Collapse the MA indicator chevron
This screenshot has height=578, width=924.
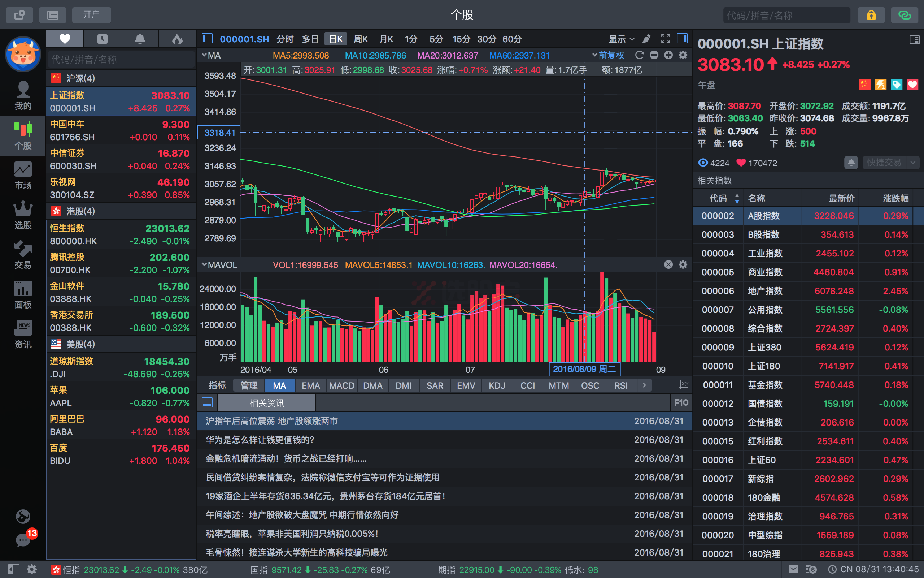click(x=204, y=55)
